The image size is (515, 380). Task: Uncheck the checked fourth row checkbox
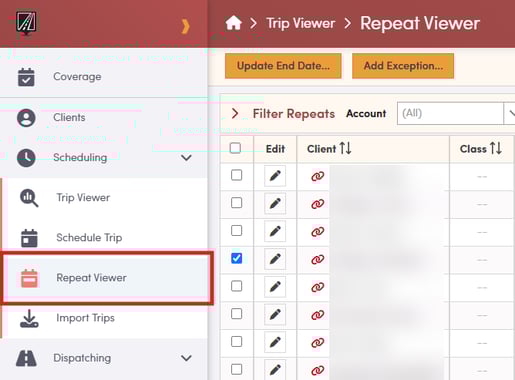237,258
